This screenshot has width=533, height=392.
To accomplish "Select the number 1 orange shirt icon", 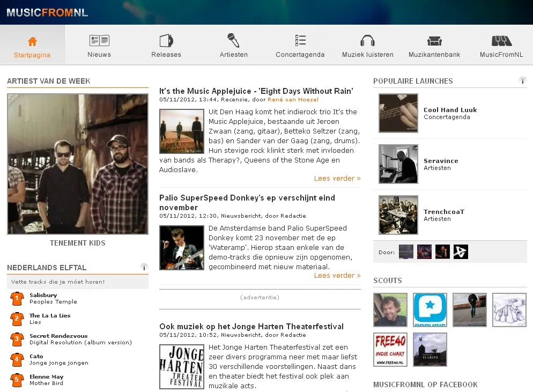I will coord(17,298).
